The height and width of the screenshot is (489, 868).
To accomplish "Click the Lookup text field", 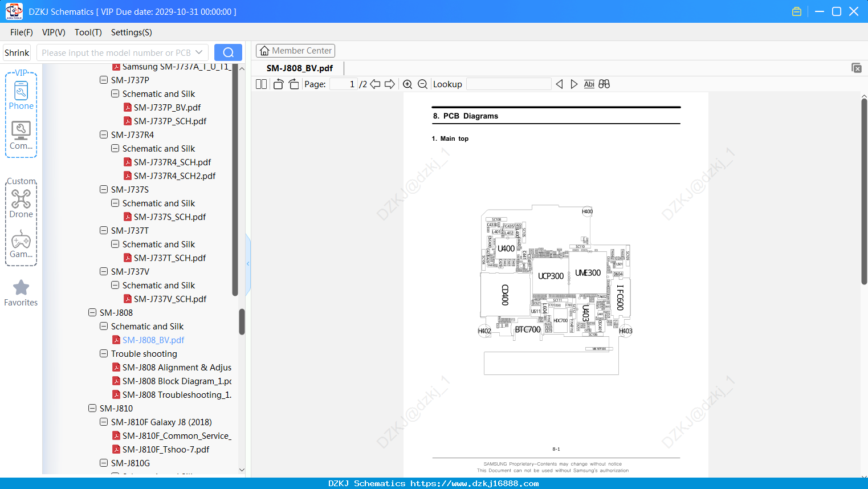I will click(508, 84).
